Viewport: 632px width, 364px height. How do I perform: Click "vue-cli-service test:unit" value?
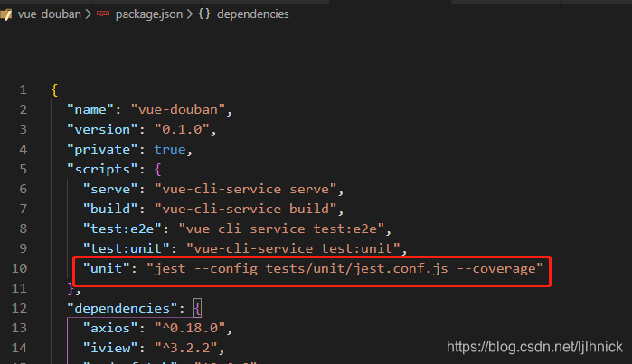pyautogui.click(x=293, y=249)
